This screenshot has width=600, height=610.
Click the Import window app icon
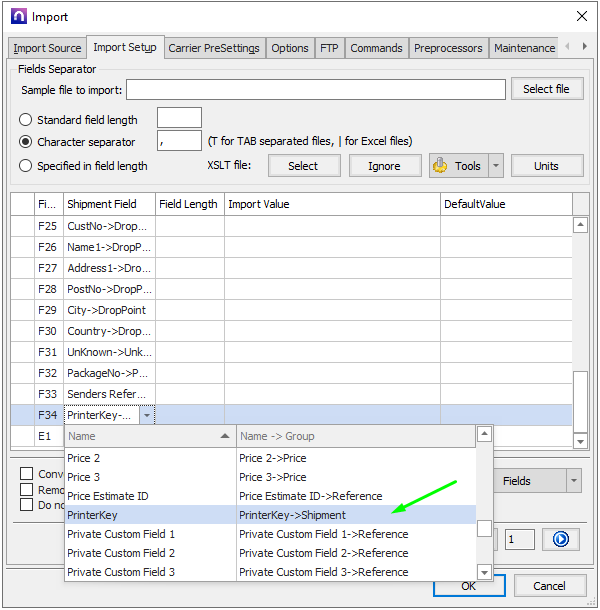pos(17,16)
